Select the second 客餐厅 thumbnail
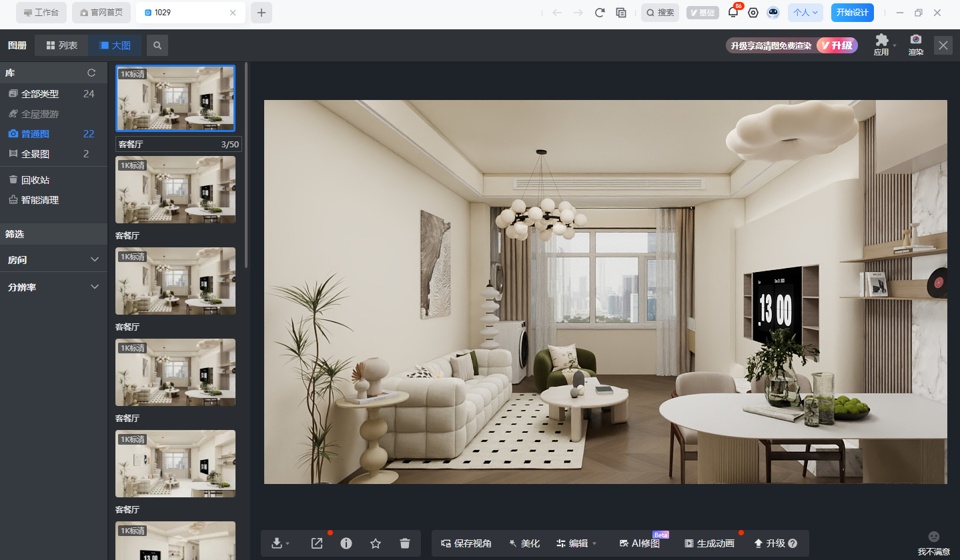Viewport: 960px width, 560px height. click(x=175, y=190)
